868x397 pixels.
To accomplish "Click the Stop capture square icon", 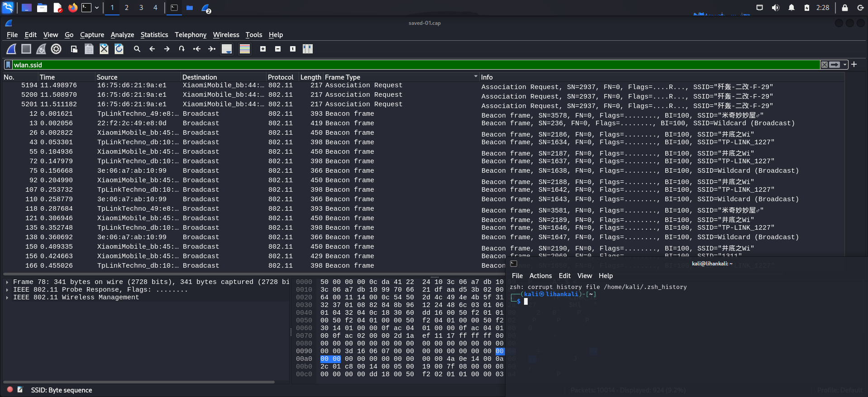I will (26, 49).
